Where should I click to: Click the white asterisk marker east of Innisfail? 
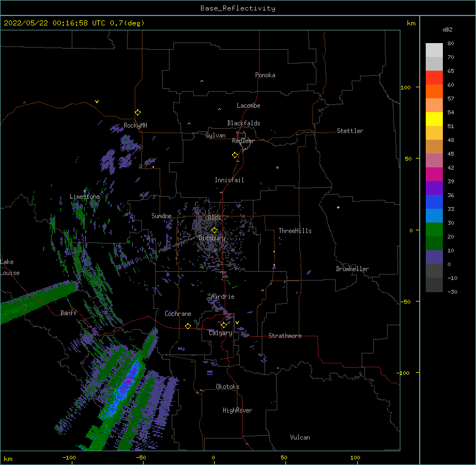point(277,167)
